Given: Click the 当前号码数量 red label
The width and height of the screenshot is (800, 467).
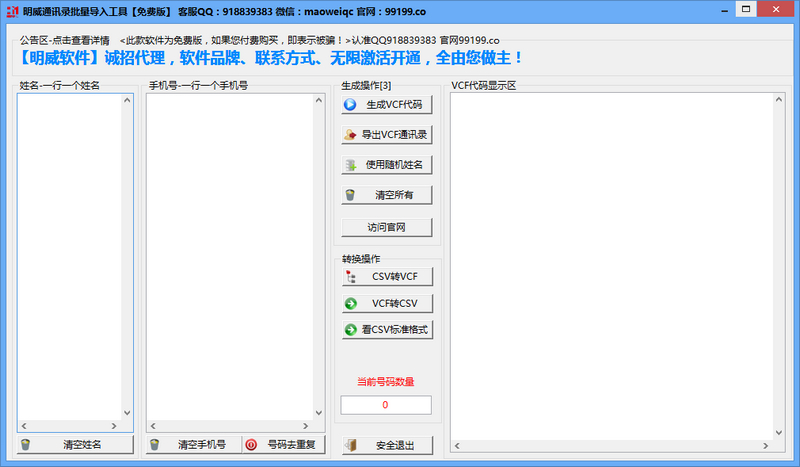Looking at the screenshot, I should 386,382.
